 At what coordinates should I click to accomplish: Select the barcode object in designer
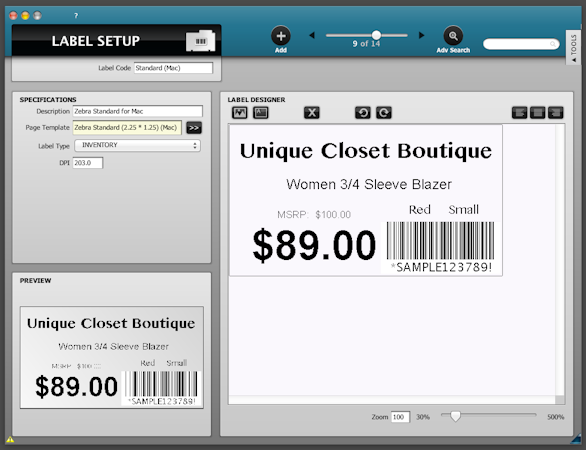coord(441,247)
